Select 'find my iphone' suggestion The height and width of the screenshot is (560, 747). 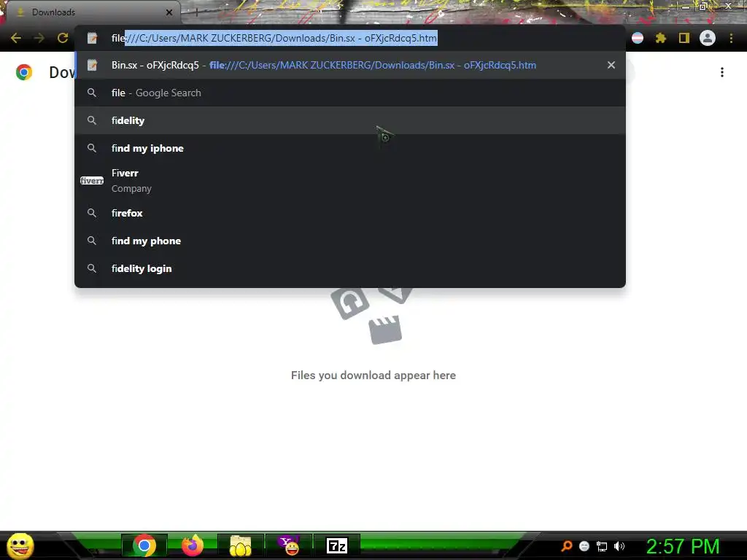click(x=349, y=148)
